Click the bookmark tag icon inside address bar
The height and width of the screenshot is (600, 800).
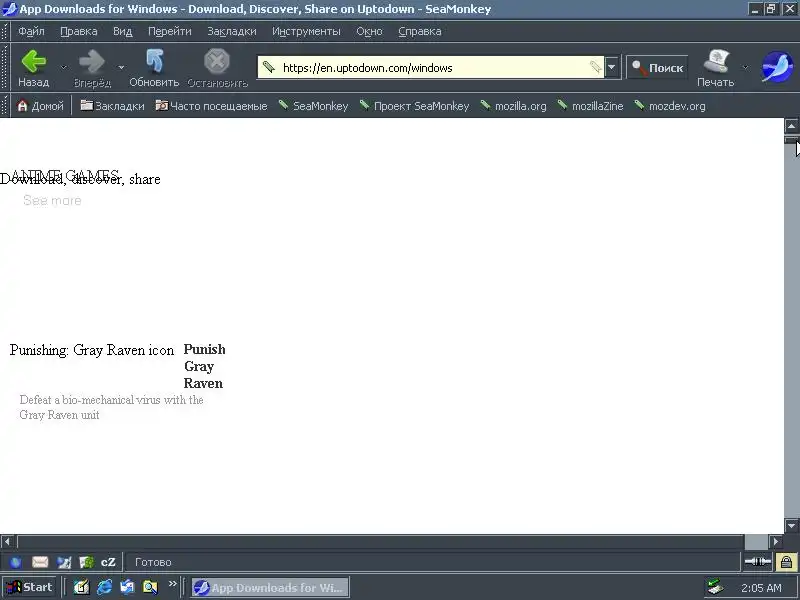595,67
